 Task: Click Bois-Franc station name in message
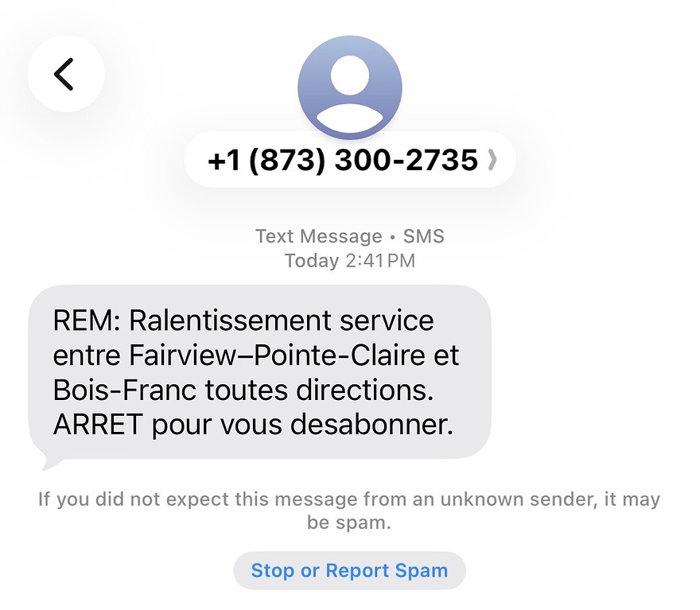click(125, 390)
